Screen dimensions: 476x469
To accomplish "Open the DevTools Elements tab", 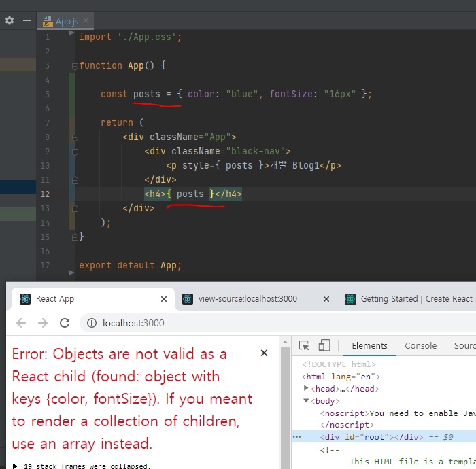I will point(369,346).
